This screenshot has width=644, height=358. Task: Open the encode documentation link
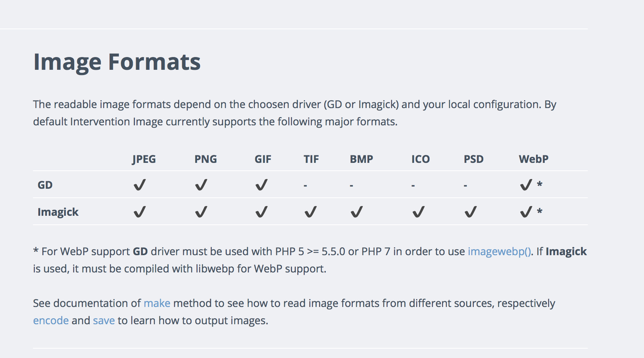(51, 320)
